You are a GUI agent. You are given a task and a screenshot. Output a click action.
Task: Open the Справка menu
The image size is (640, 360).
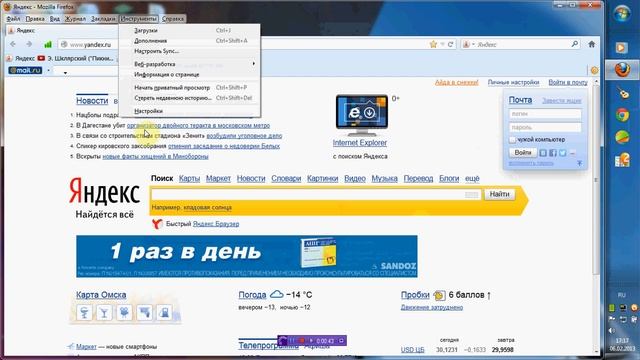tap(173, 19)
